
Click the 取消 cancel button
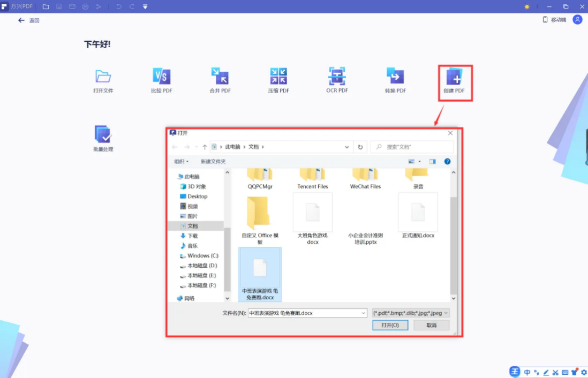(x=431, y=325)
